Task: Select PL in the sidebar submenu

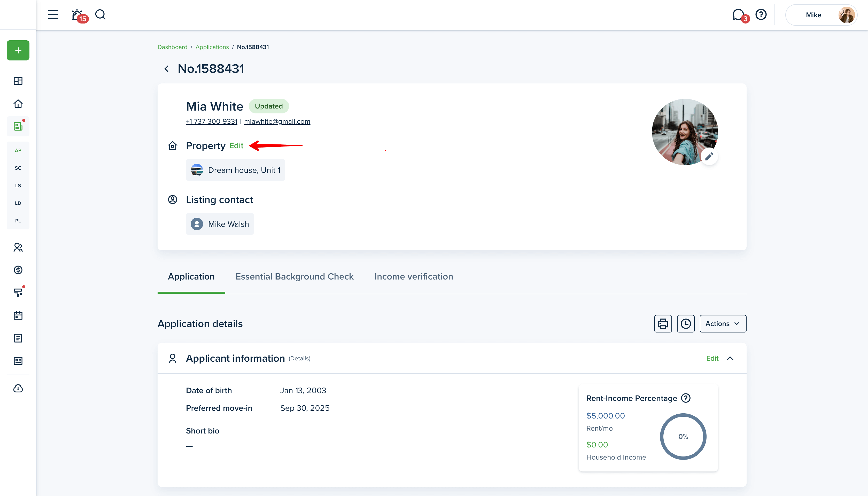Action: coord(18,221)
